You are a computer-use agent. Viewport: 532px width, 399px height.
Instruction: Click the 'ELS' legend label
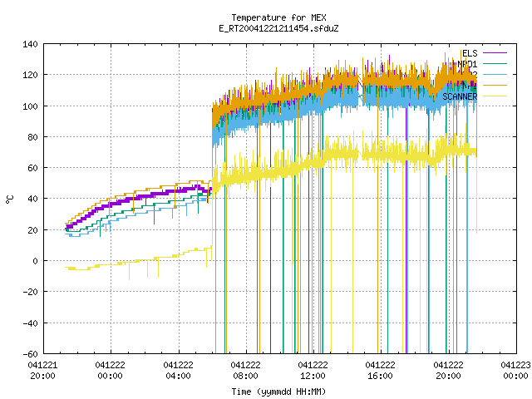coord(470,53)
